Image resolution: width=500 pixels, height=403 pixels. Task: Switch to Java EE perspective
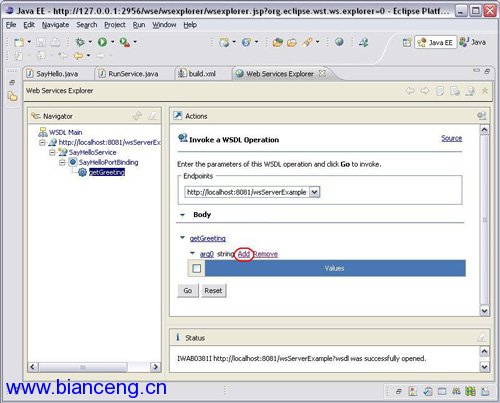pyautogui.click(x=436, y=42)
